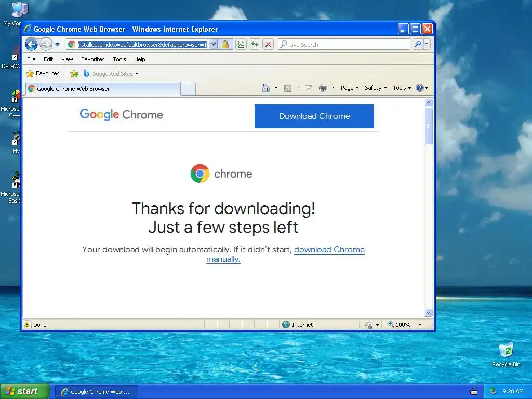This screenshot has width=532, height=399.
Task: Open the Safety command menu
Action: click(x=375, y=88)
